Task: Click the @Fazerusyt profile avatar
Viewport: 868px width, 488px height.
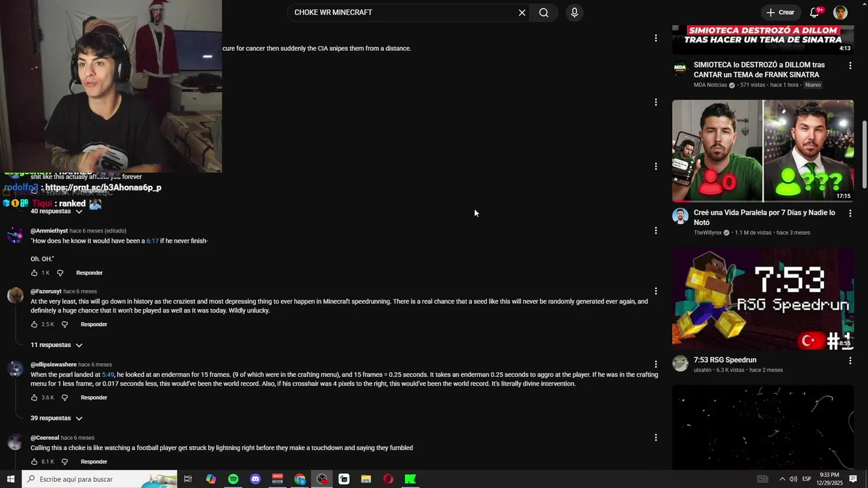Action: [x=15, y=296]
